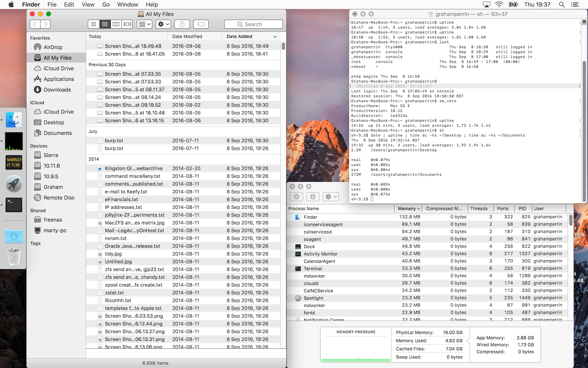Open the Finder menu
The image size is (588, 368).
tap(31, 4)
